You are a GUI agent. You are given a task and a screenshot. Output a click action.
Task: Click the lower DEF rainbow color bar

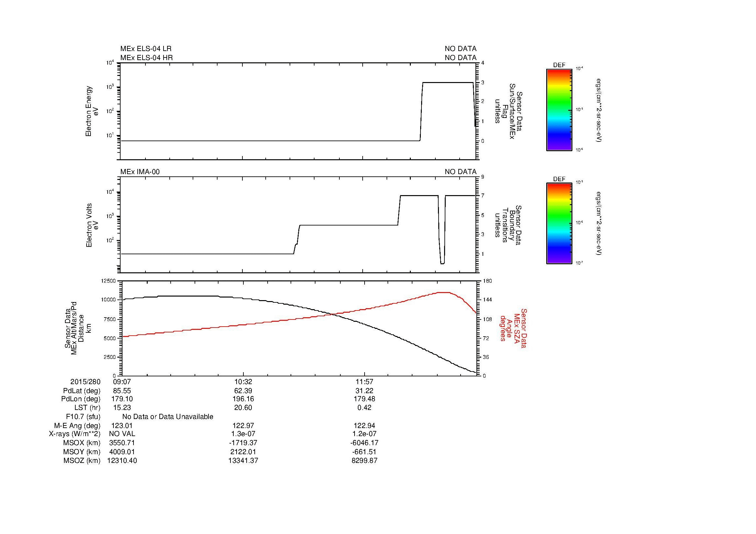tap(559, 224)
